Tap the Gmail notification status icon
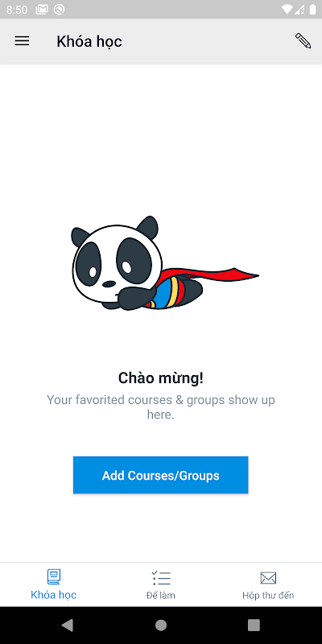Image resolution: width=322 pixels, height=644 pixels. [x=42, y=10]
